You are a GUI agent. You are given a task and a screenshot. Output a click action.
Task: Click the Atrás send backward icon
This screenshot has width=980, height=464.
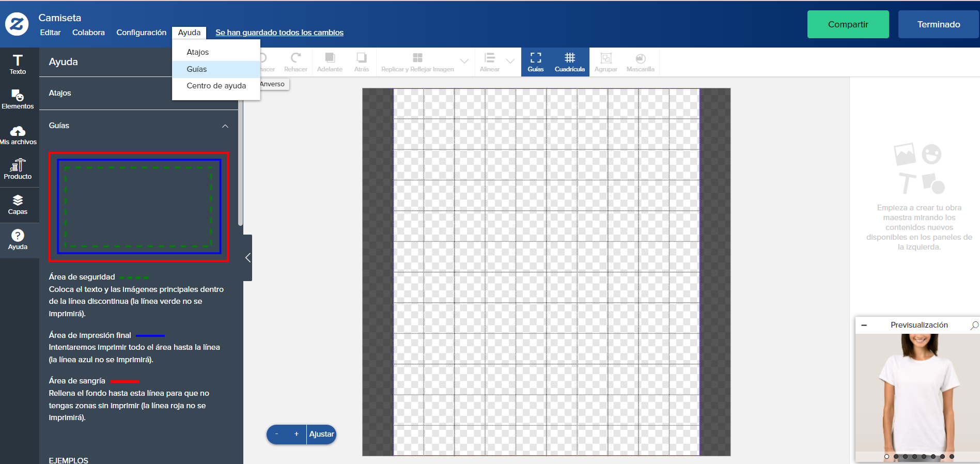point(362,62)
